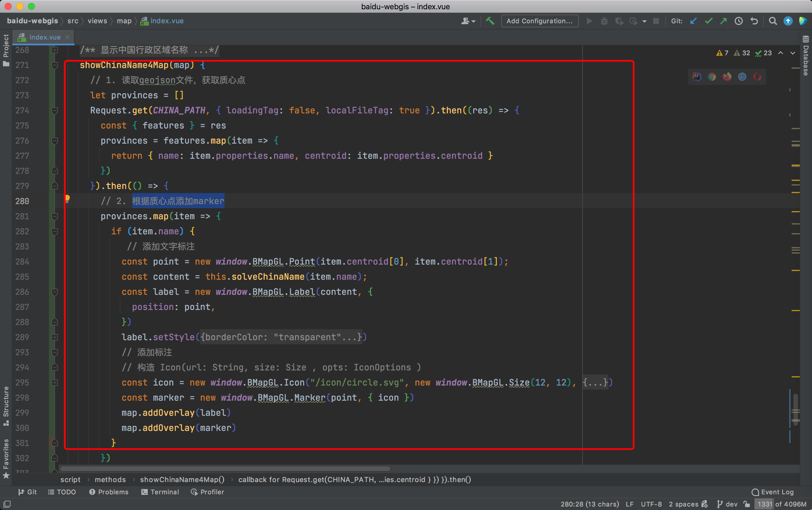
Task: Click the 280:28 caret position indicator
Action: click(590, 504)
